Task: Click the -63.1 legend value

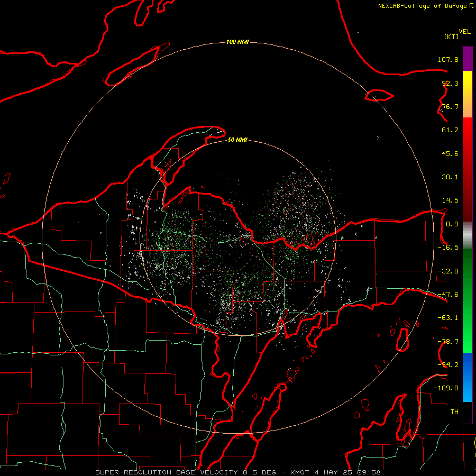Action: [x=448, y=318]
